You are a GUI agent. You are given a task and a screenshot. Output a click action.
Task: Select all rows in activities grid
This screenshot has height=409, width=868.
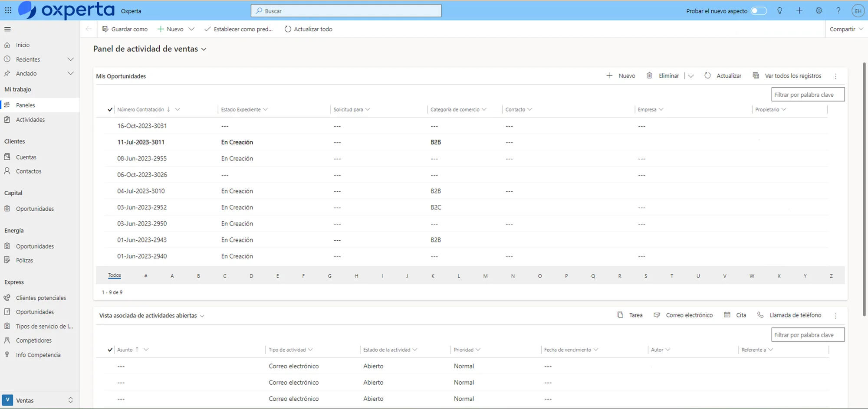[110, 350]
